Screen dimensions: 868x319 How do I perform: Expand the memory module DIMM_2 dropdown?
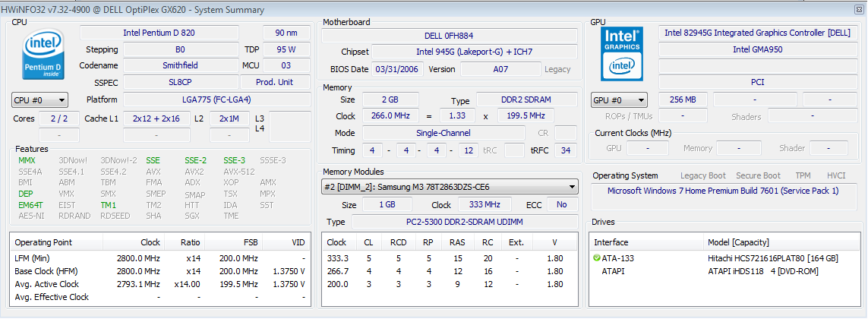point(450,187)
